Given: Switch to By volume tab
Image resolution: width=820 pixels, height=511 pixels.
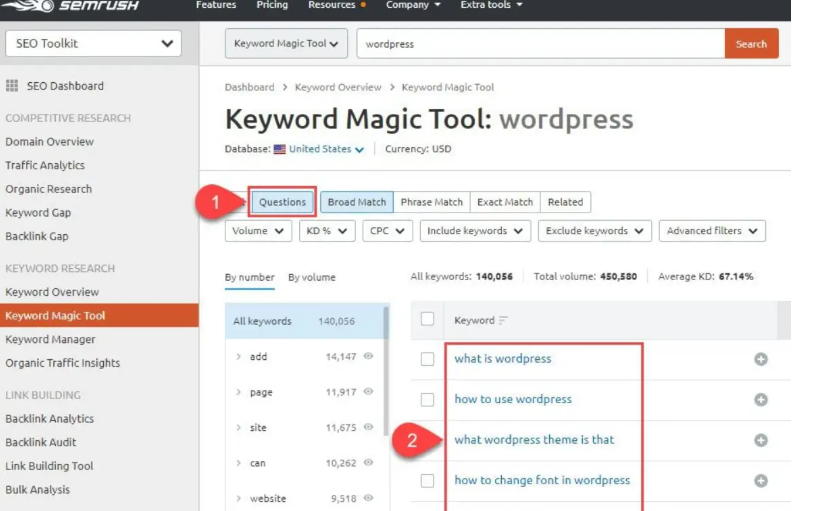Looking at the screenshot, I should (x=312, y=277).
